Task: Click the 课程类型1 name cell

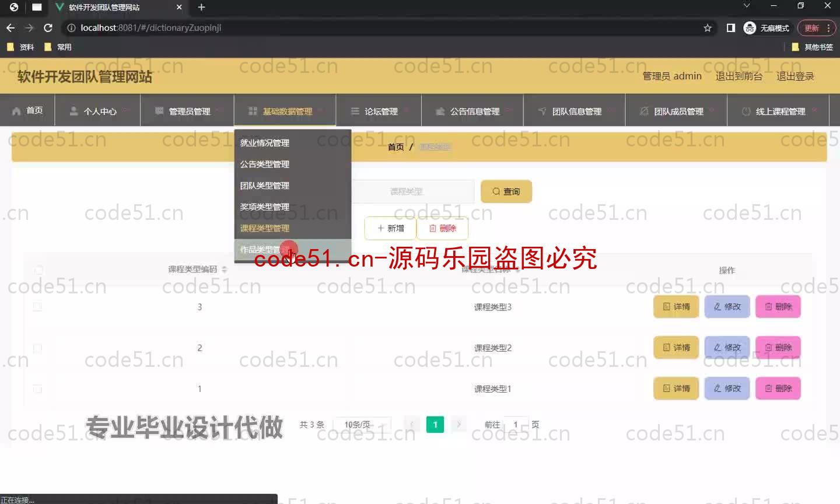Action: click(492, 389)
